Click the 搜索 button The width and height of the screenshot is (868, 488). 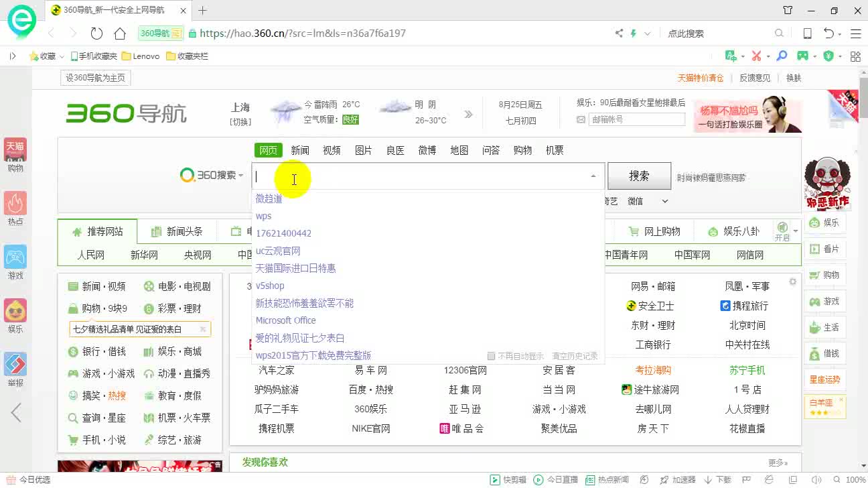pos(639,176)
